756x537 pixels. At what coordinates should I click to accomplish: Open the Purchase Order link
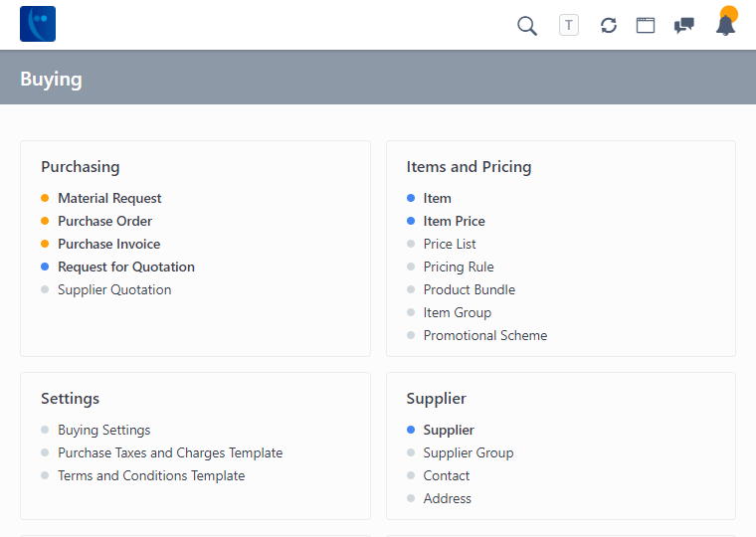(x=104, y=221)
